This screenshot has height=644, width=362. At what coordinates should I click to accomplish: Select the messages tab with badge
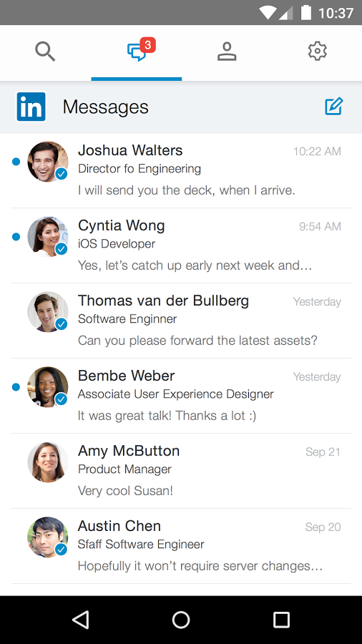click(x=137, y=52)
